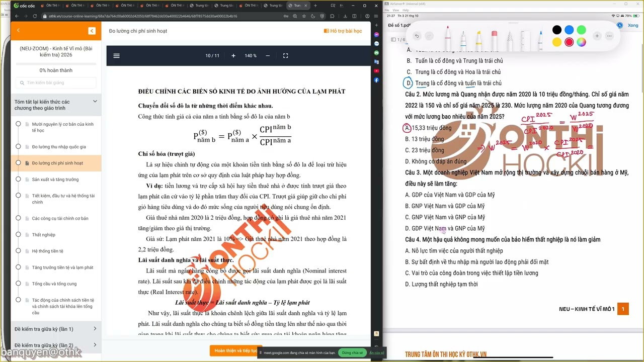This screenshot has width=644, height=362.
Task: Open YouTube in the browser side panel
Action: point(376,71)
